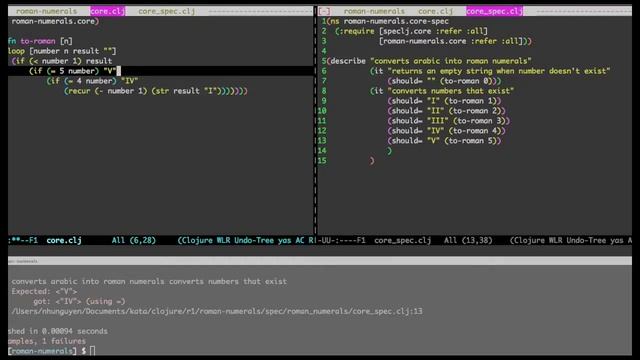This screenshot has height=360, width=640.
Task: Click Clojure mode name in left mode line
Action: point(197,240)
